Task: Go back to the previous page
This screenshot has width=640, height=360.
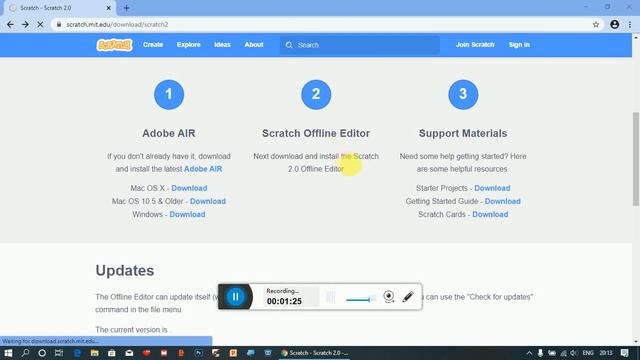Action: coord(10,24)
